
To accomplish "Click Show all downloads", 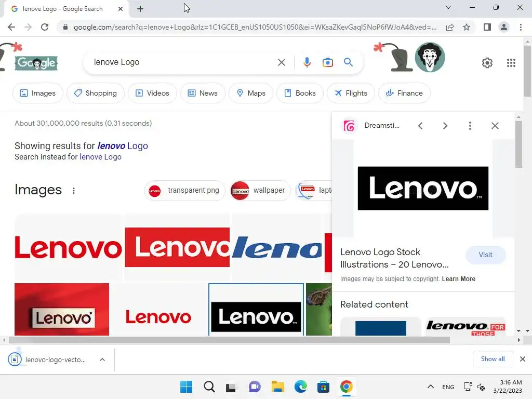I will coord(493,359).
